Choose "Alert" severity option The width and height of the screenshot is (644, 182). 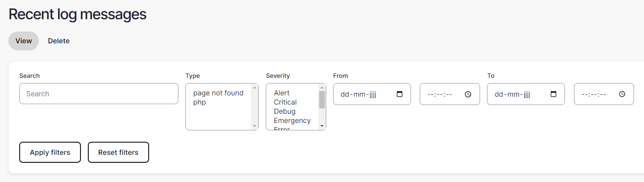tap(282, 93)
